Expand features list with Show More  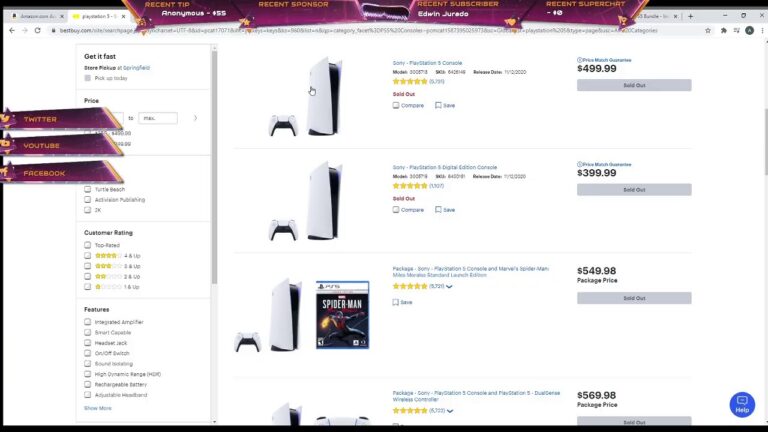[97, 408]
